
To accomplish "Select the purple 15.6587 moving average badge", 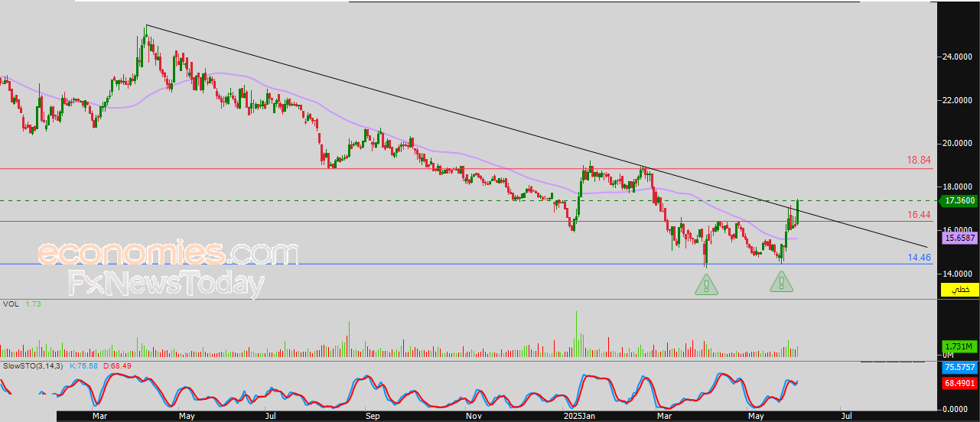I will tap(959, 239).
